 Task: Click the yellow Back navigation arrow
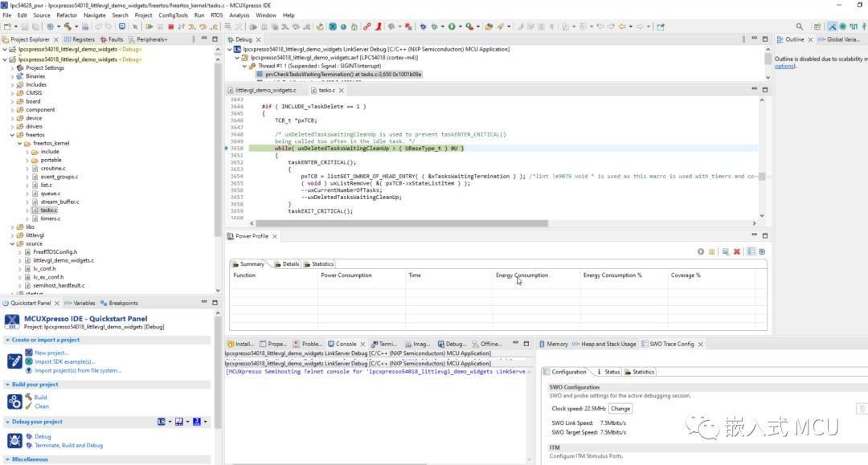click(622, 27)
